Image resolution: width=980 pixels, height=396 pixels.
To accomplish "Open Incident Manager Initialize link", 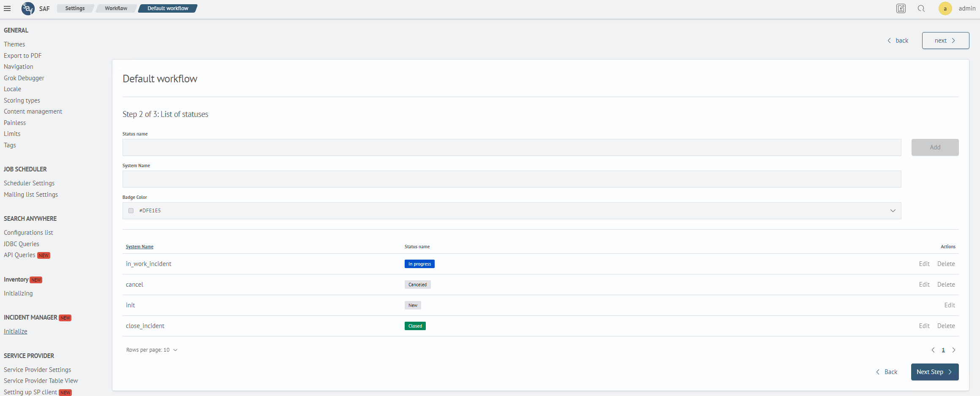I will (x=16, y=331).
